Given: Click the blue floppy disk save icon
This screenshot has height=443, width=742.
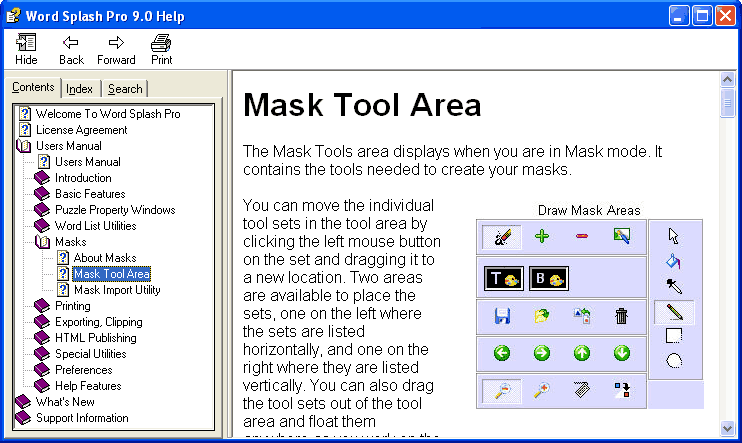Looking at the screenshot, I should coord(502,316).
